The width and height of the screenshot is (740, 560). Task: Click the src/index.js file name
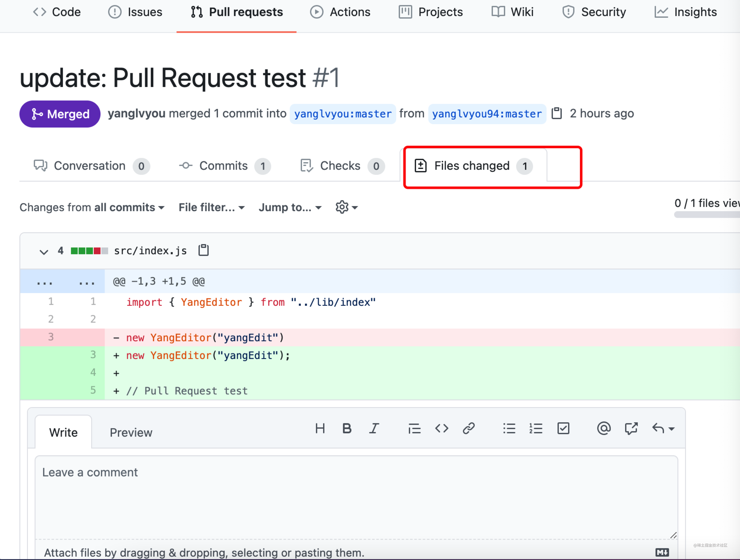(151, 251)
